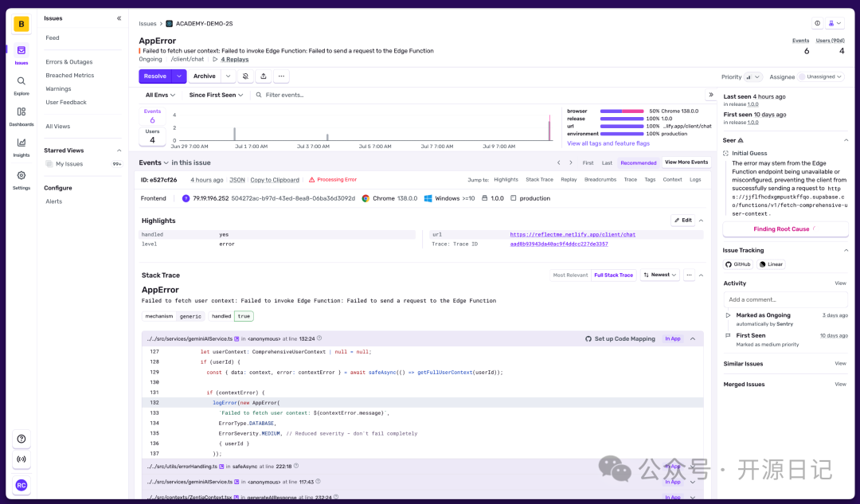This screenshot has width=860, height=504.
Task: Open the errorHandling.ts source link icon
Action: coord(221,466)
